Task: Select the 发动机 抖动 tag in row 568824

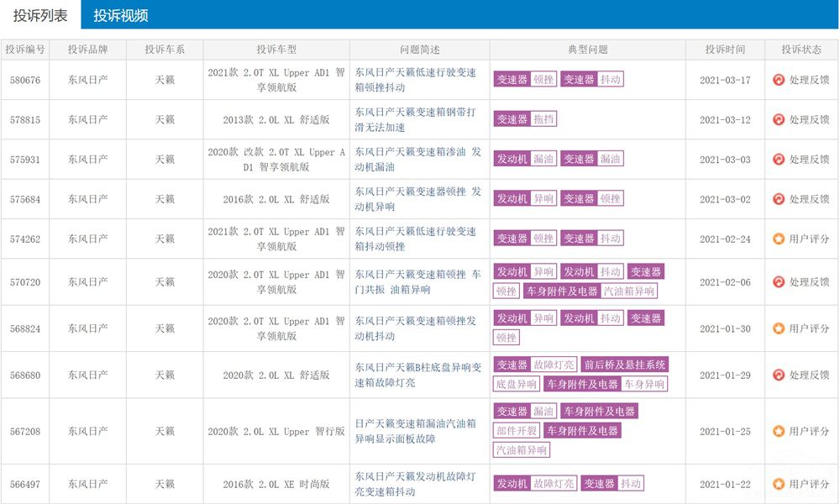Action: pos(592,318)
